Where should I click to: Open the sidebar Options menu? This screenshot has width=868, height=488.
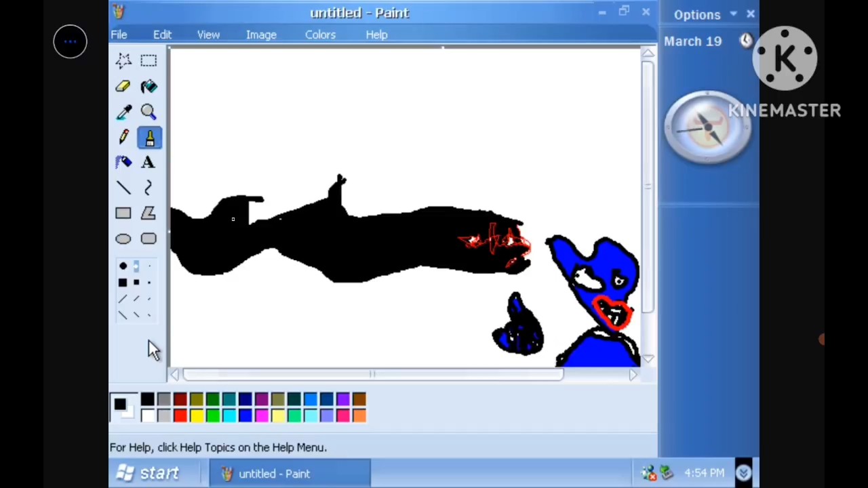[705, 14]
